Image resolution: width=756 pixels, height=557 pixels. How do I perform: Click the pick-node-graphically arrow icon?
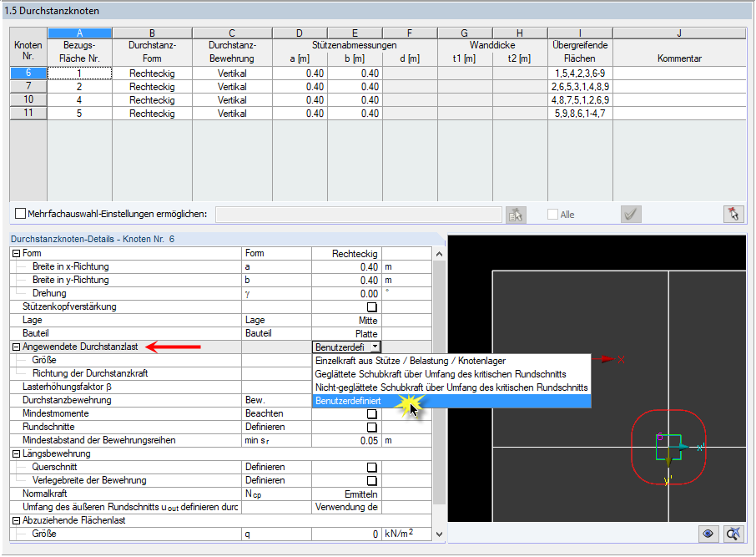[x=733, y=214]
